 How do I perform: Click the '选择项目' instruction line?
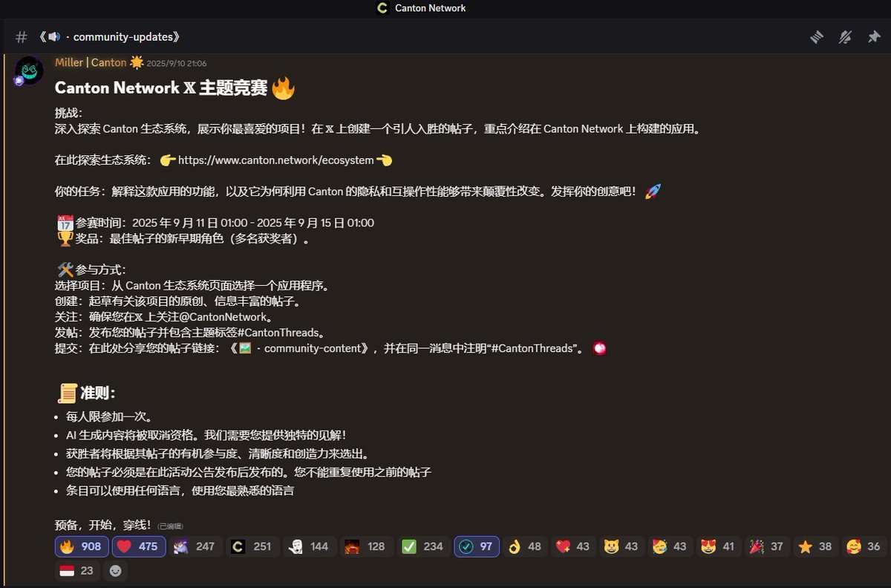[192, 286]
